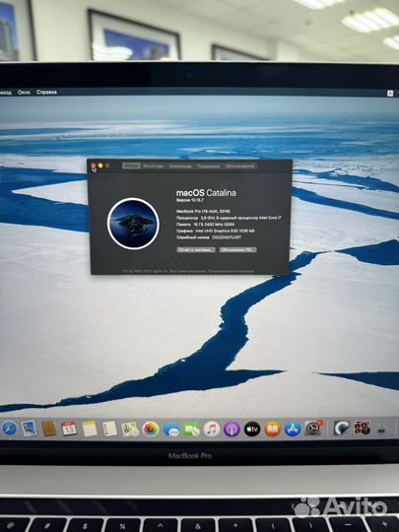
Task: Open Safari from the dock
Action: pos(9,429)
